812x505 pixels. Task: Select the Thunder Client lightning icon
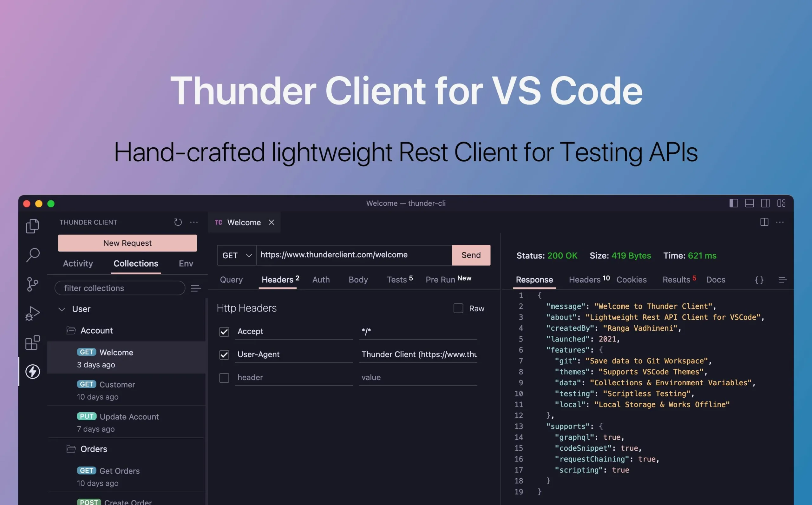(32, 371)
